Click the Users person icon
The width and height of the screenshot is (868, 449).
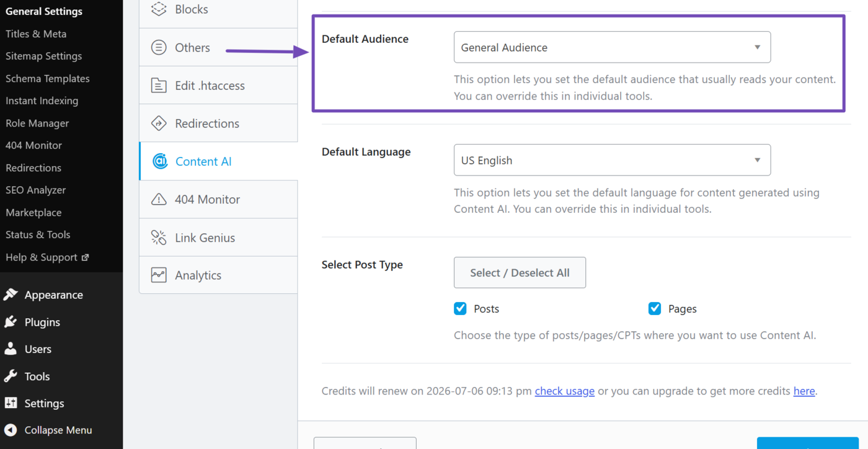[11, 349]
